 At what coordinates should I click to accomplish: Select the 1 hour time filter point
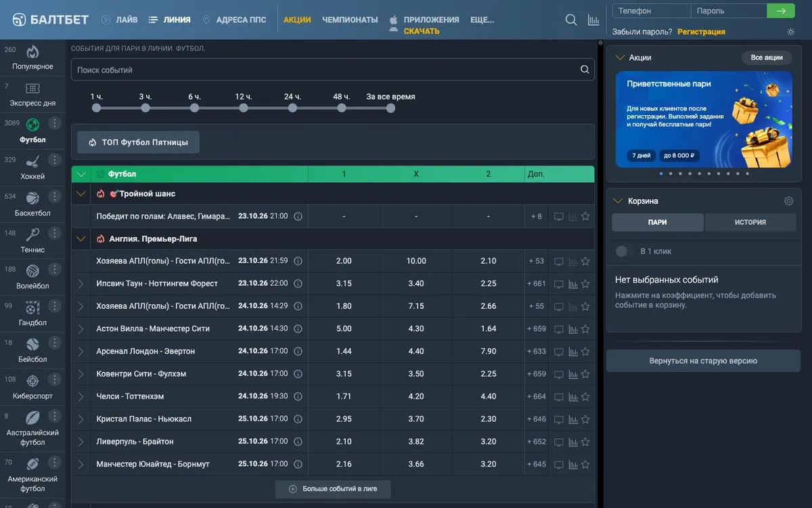coord(97,108)
